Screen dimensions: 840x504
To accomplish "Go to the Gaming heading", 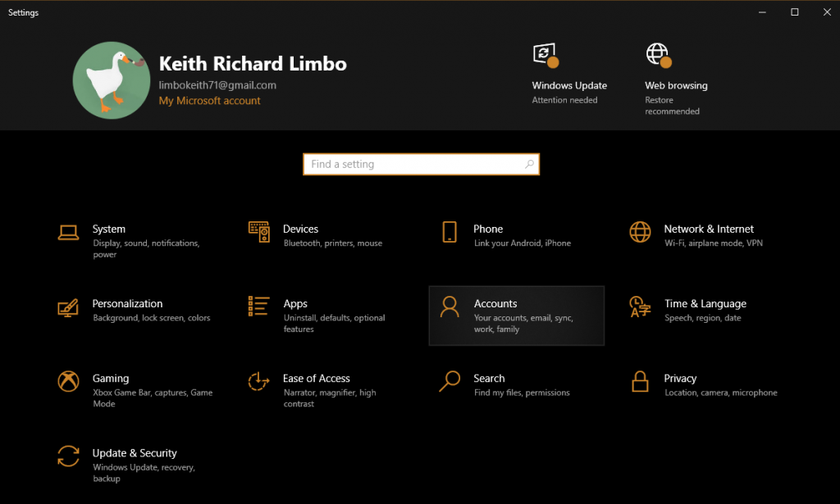I will pos(111,379).
